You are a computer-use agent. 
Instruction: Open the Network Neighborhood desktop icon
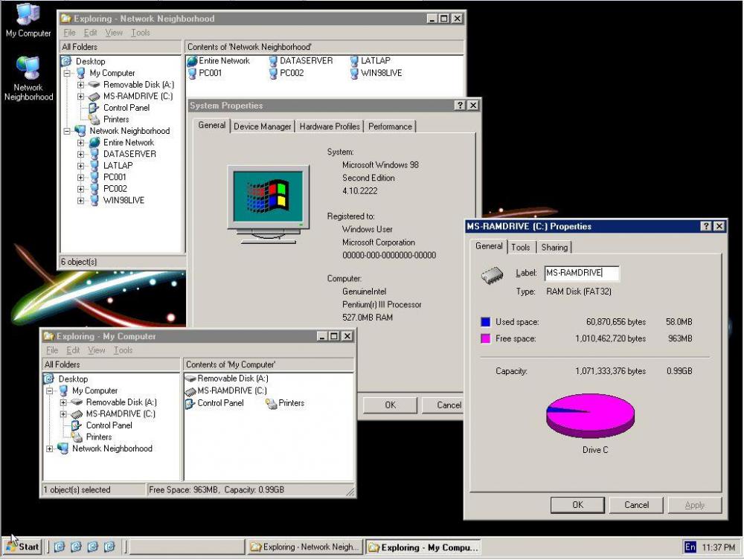click(28, 79)
